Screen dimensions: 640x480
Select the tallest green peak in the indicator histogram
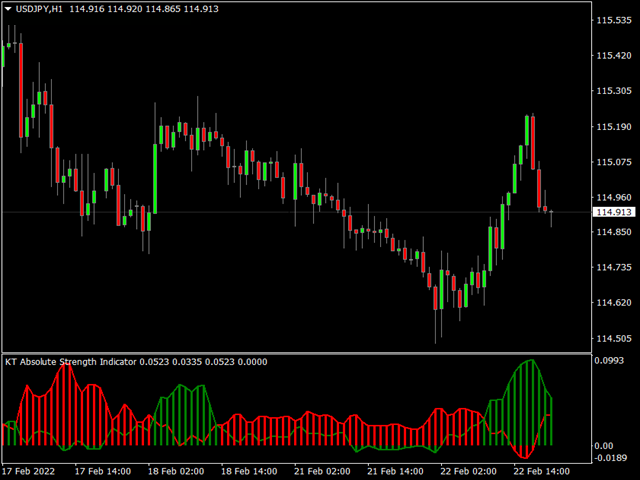coord(532,402)
